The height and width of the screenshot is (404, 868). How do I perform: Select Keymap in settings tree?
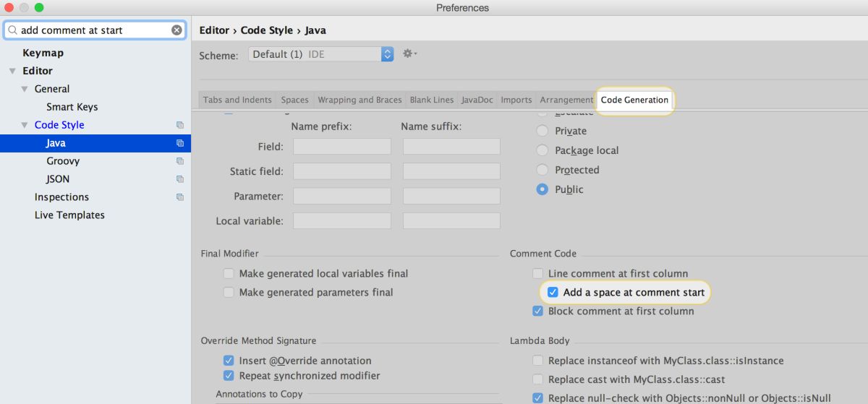point(43,53)
